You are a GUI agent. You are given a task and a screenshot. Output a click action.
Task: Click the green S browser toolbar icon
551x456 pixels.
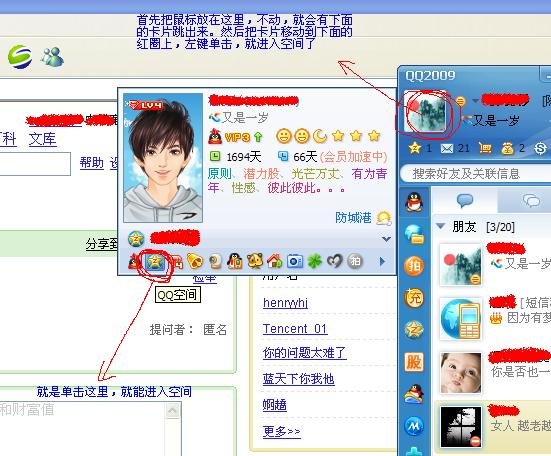point(20,57)
